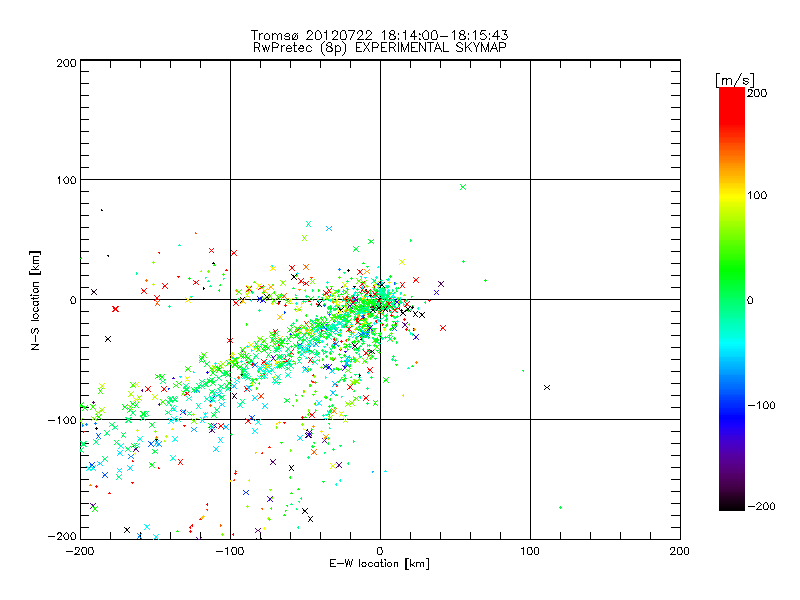Click the E-W axis tick label "-200"

point(80,551)
